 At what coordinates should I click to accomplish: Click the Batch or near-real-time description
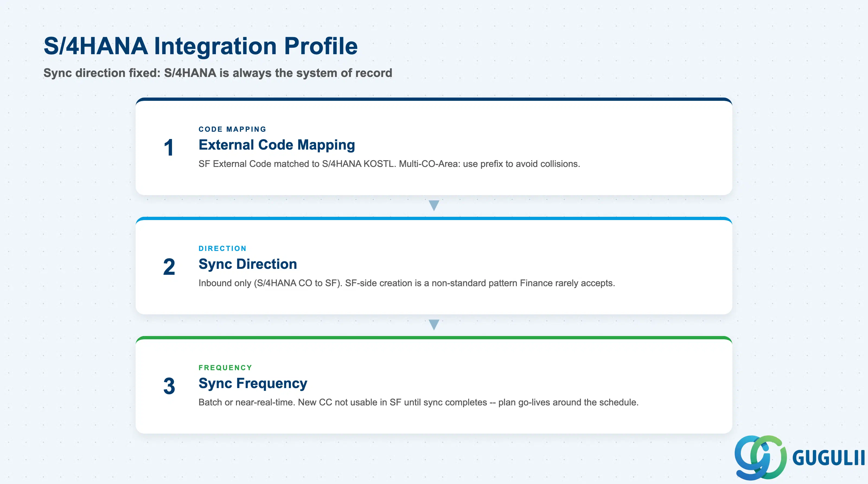(x=419, y=402)
